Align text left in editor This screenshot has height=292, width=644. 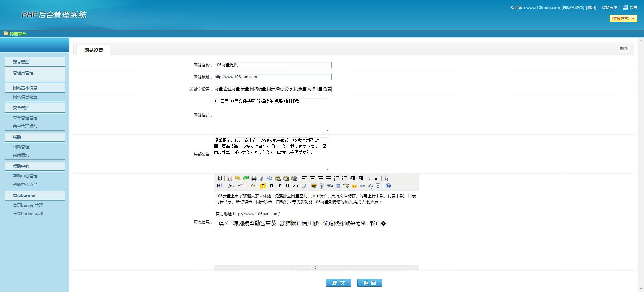pyautogui.click(x=304, y=178)
